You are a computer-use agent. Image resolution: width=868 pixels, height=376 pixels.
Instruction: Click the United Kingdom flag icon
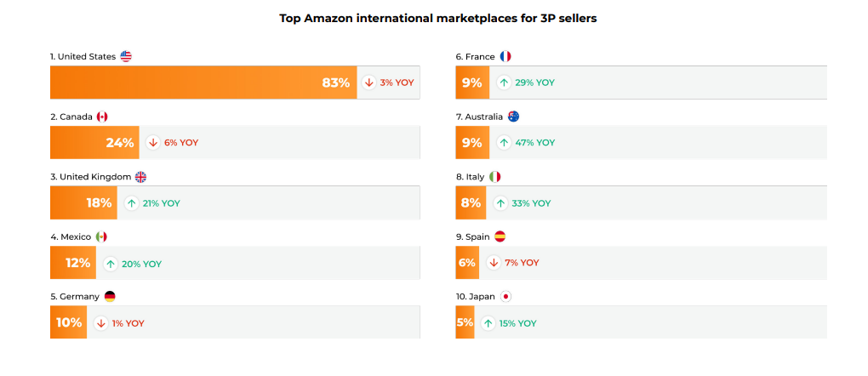click(x=140, y=177)
